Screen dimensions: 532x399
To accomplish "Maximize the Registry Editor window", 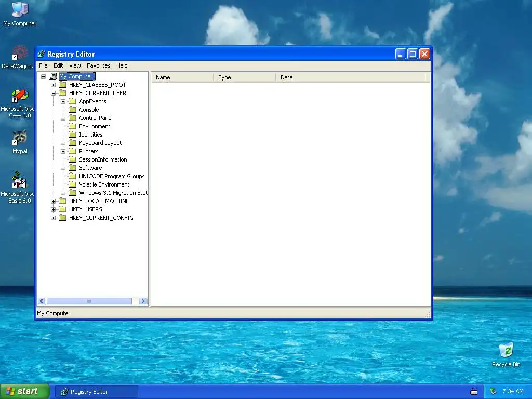I will click(x=413, y=54).
